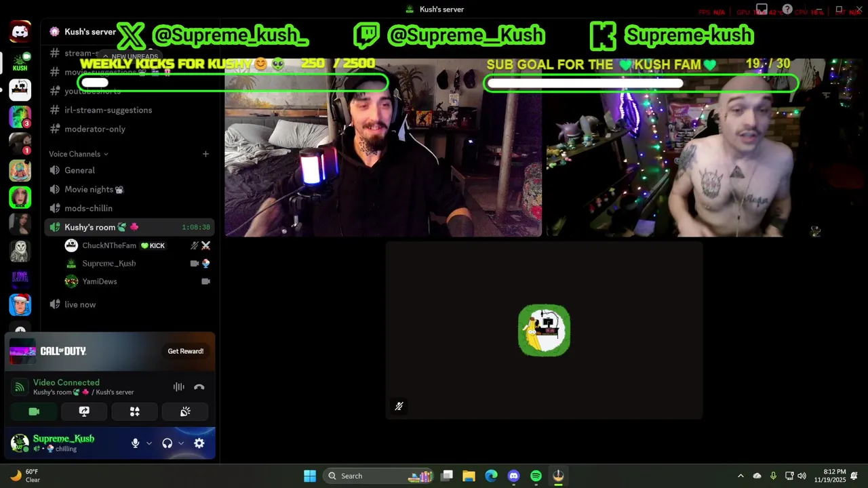Screen dimensions: 868x488
Task: Click the microphone in-use tray icon
Action: 773,476
